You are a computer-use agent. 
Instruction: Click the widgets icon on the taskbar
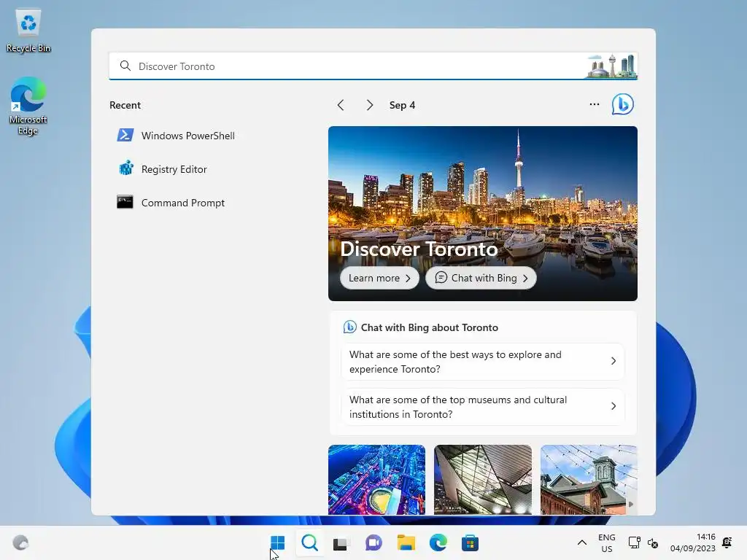(x=20, y=542)
